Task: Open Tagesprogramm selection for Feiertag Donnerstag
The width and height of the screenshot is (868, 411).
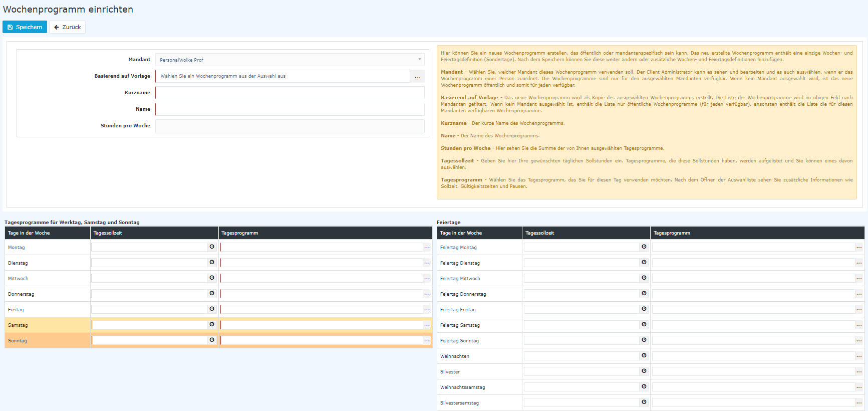Action: (859, 294)
